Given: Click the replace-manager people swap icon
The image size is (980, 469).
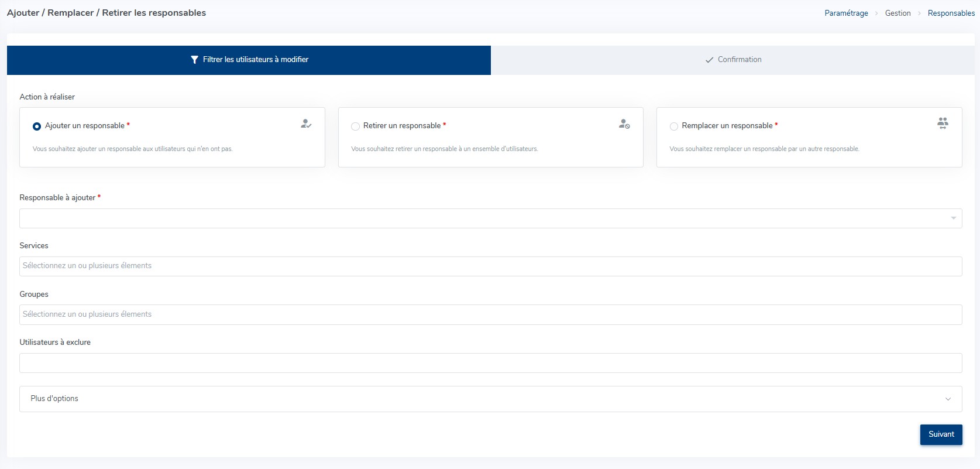Looking at the screenshot, I should pyautogui.click(x=943, y=123).
